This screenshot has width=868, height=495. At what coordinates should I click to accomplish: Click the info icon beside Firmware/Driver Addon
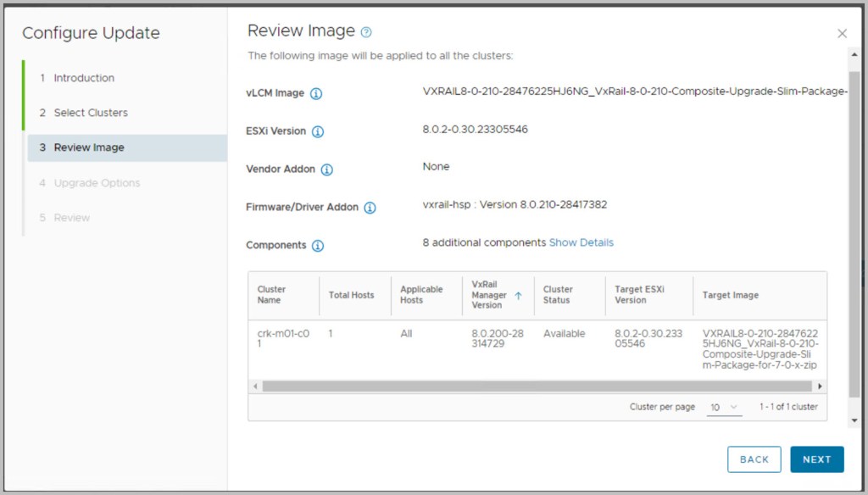pyautogui.click(x=370, y=208)
